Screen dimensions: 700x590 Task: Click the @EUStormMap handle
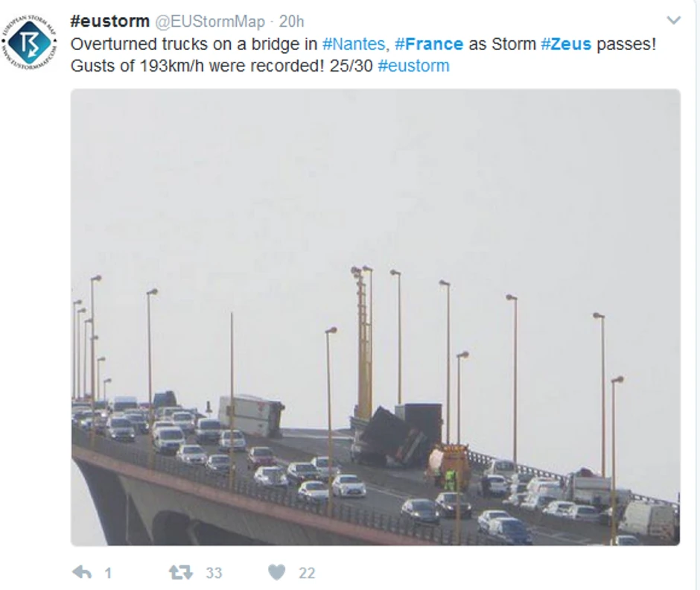[x=210, y=22]
